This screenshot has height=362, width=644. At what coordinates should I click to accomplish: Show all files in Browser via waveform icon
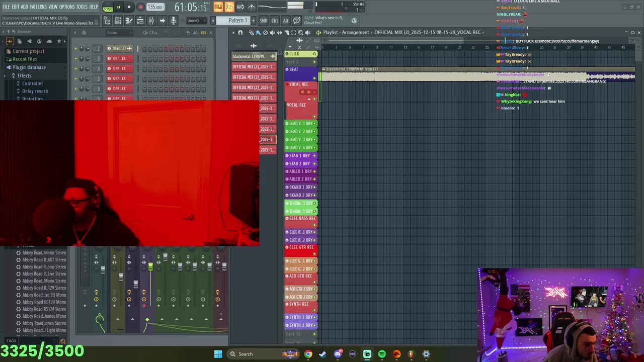pos(10,41)
